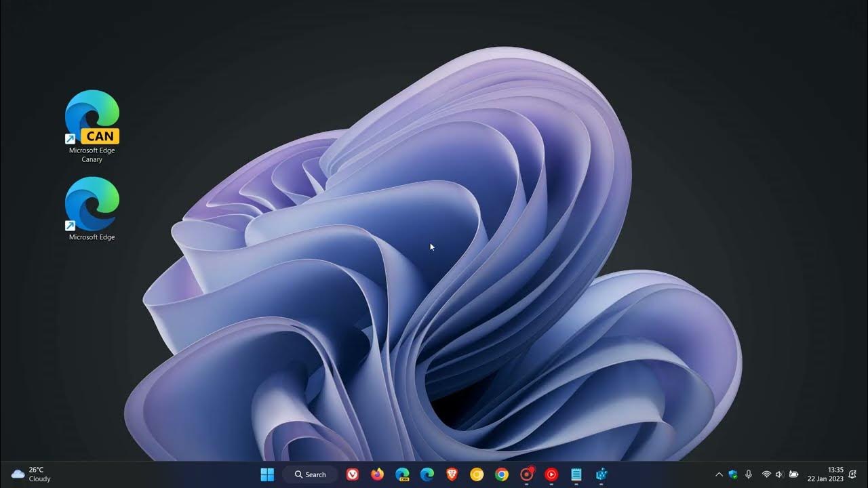Select the Microsoft Edge Canary desktop shortcut
This screenshot has width=868, height=488.
click(92, 127)
